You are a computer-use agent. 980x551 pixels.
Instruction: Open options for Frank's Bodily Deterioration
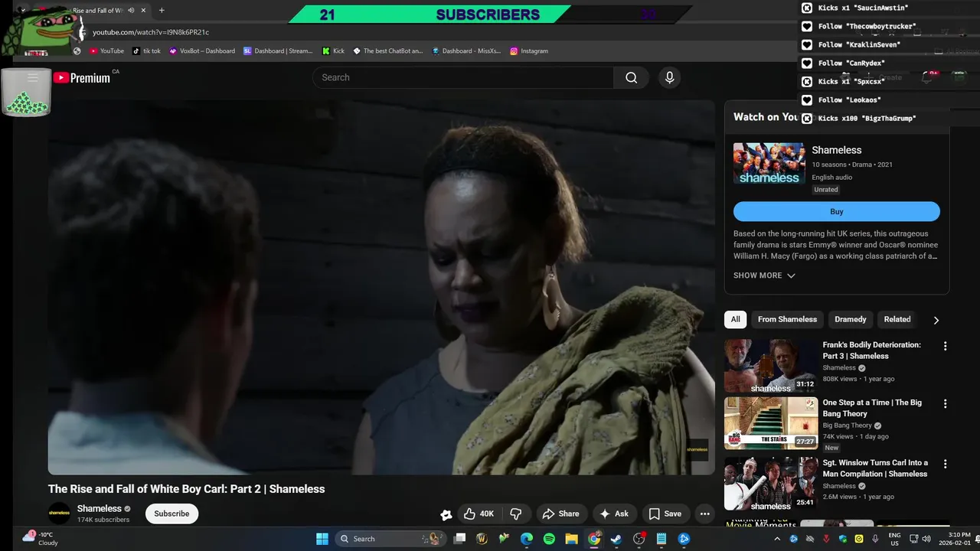pos(945,346)
